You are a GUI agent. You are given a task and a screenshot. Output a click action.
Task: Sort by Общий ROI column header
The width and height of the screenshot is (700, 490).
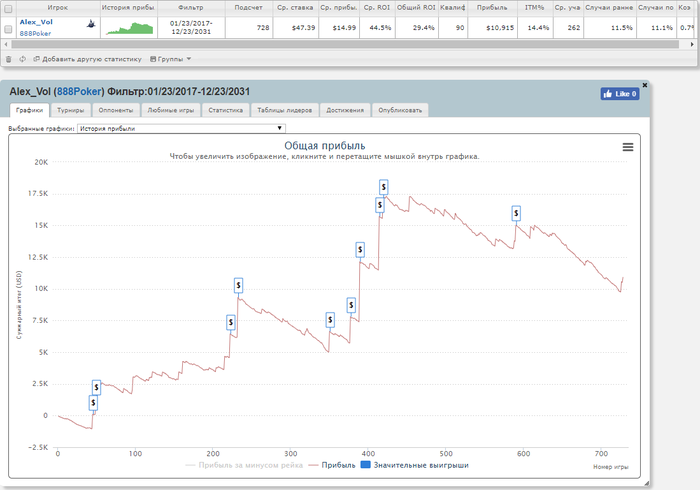coord(416,8)
